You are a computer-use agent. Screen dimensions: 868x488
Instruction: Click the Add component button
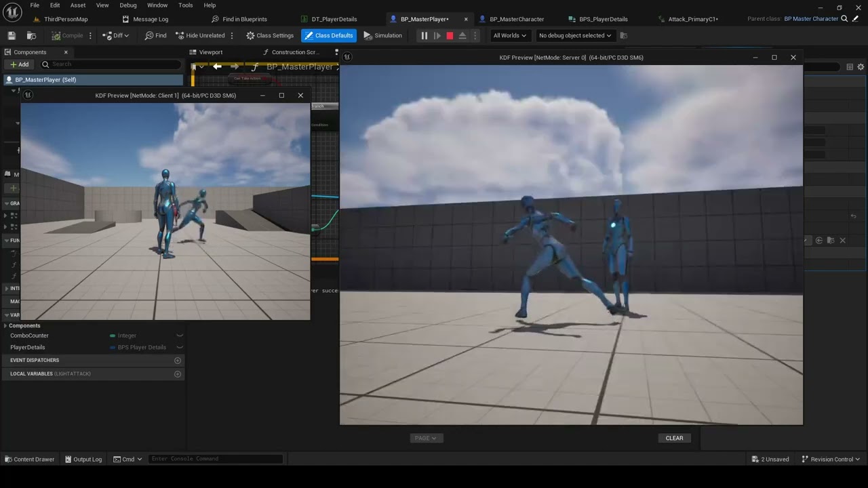20,64
